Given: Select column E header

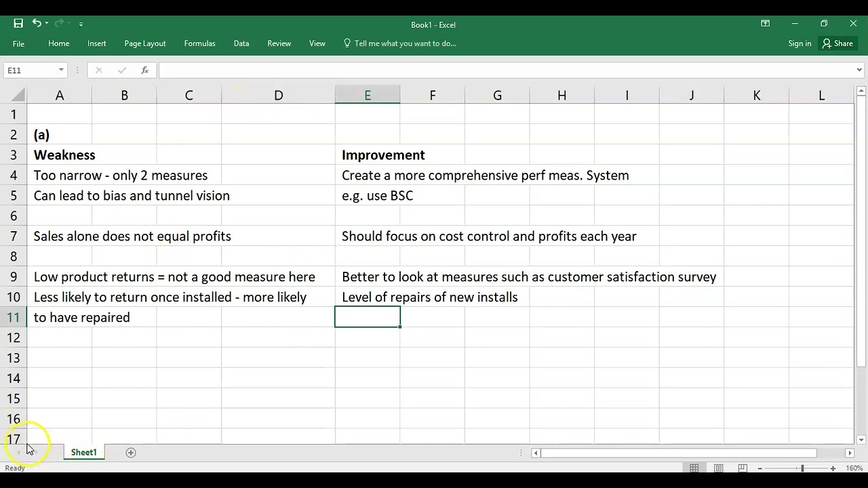Looking at the screenshot, I should pyautogui.click(x=368, y=96).
